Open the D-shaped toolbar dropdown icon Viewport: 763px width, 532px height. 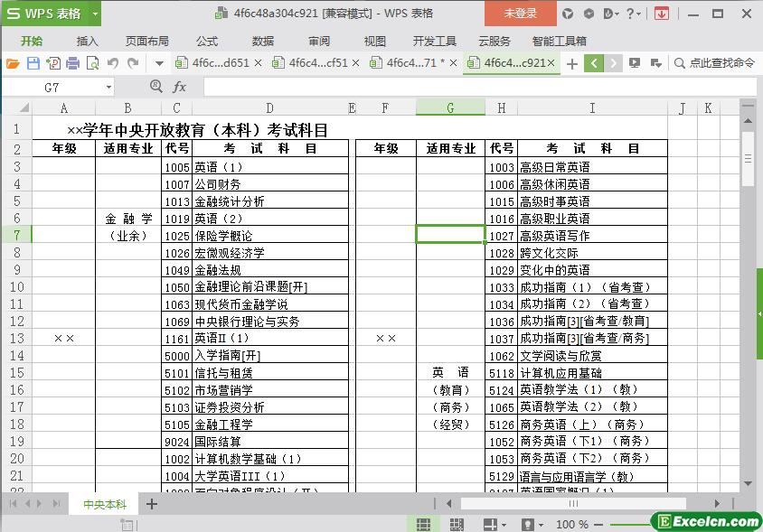611,14
